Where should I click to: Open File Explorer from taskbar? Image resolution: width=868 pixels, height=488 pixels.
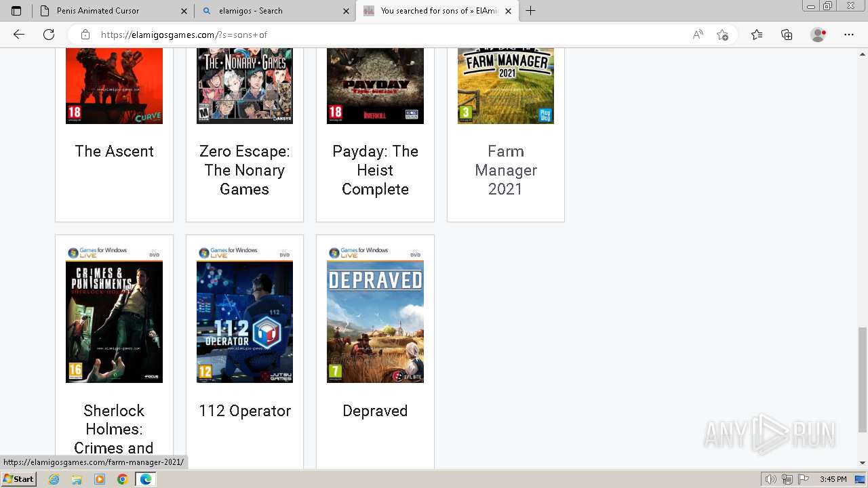(x=77, y=479)
